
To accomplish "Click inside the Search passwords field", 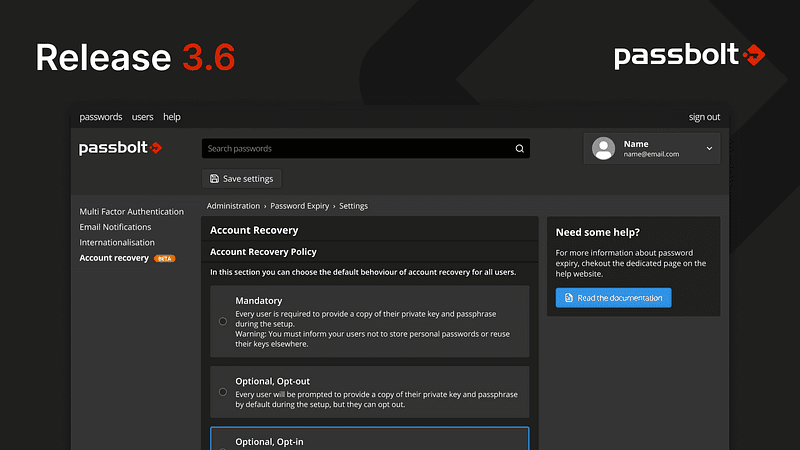I will tap(355, 149).
